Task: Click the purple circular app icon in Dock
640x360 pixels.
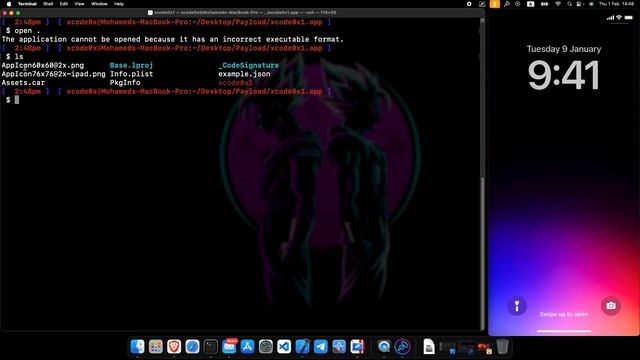Action: [x=402, y=347]
